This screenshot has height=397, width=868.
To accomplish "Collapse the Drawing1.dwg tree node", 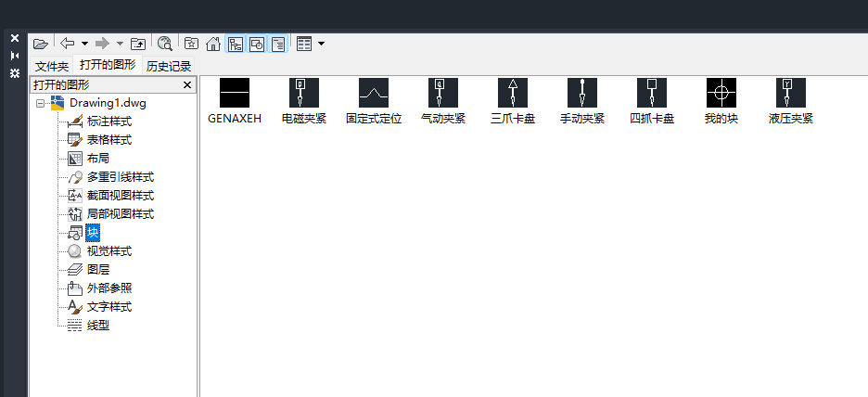I will tap(41, 103).
